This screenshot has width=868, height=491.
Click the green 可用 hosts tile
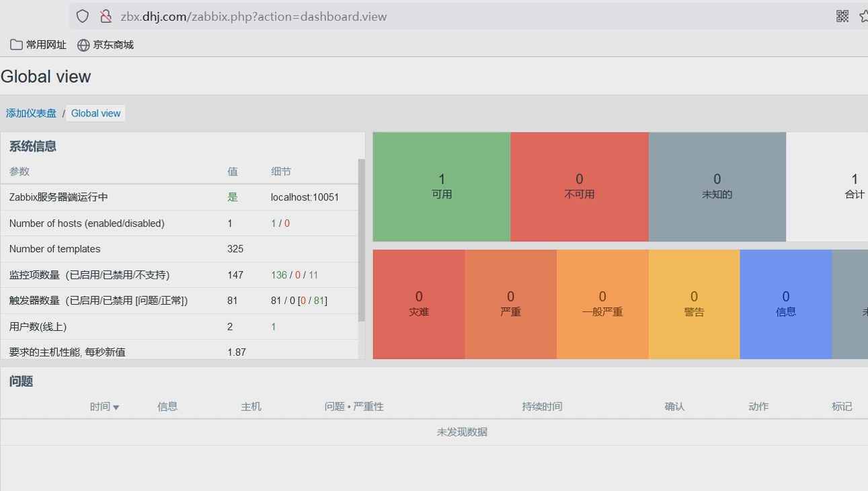pos(442,186)
